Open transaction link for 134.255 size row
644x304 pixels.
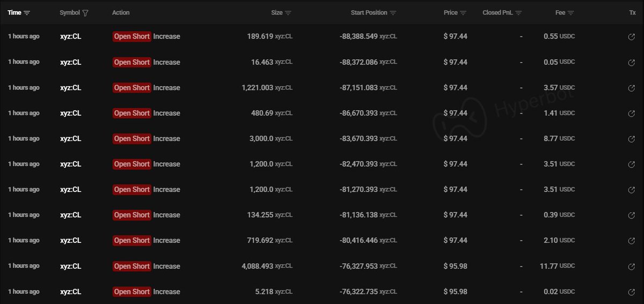(632, 215)
